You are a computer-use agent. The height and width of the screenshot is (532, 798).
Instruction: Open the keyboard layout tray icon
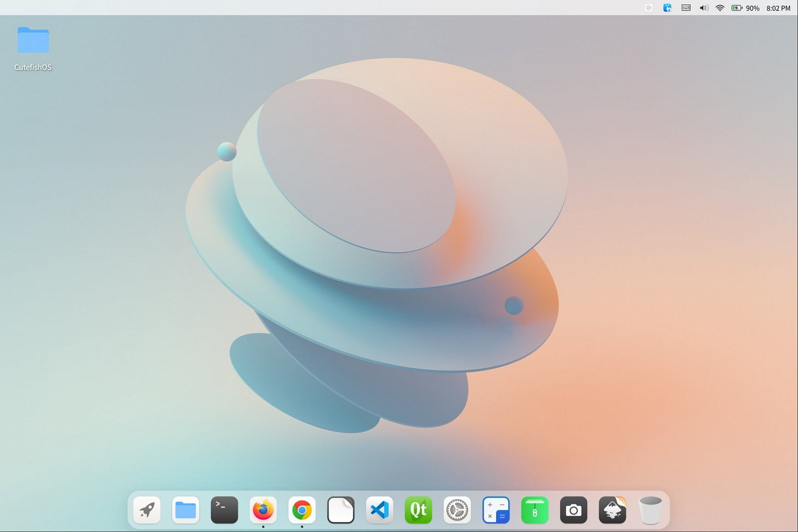(x=686, y=8)
